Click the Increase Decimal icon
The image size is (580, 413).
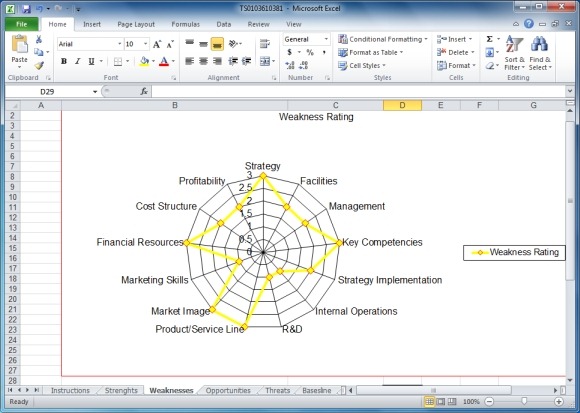290,65
